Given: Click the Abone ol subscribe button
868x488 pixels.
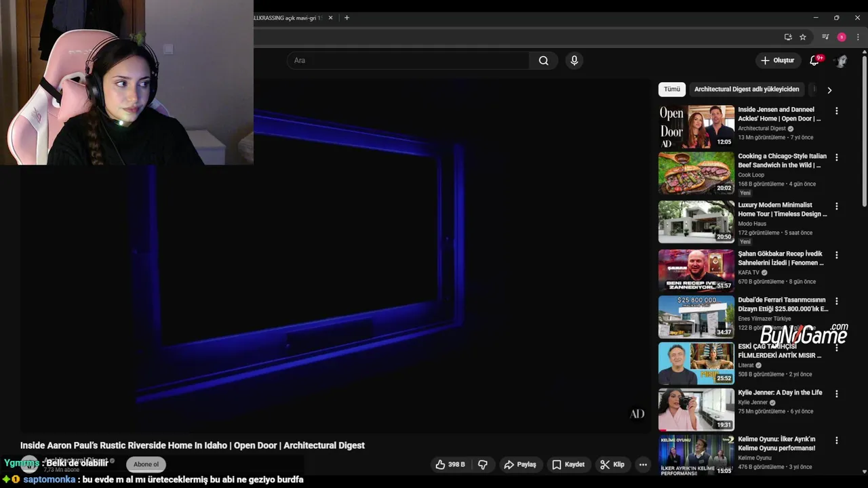Looking at the screenshot, I should 146,464.
